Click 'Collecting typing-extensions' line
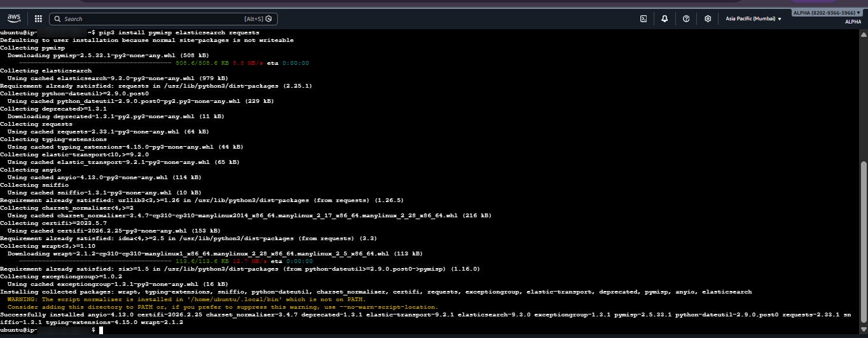 point(53,139)
